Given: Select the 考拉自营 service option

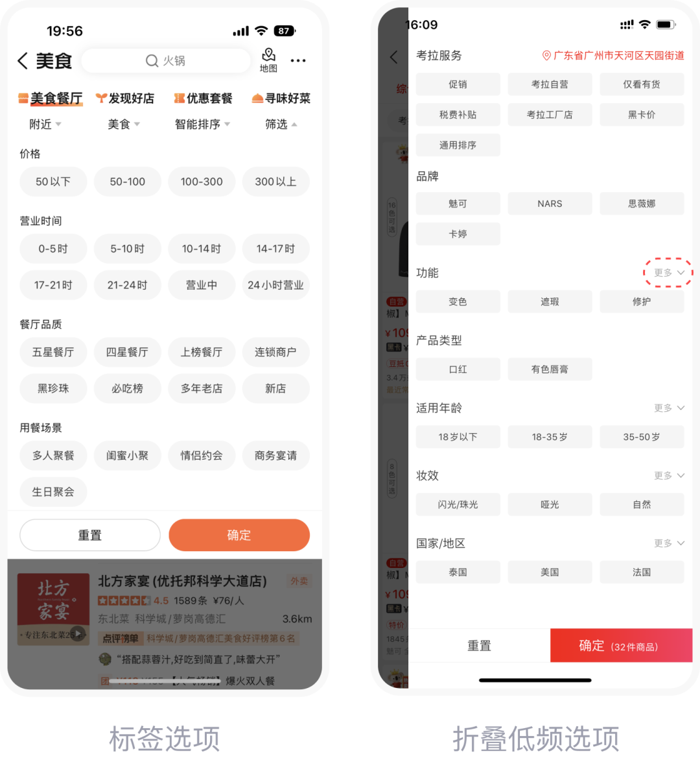Looking at the screenshot, I should click(x=550, y=84).
